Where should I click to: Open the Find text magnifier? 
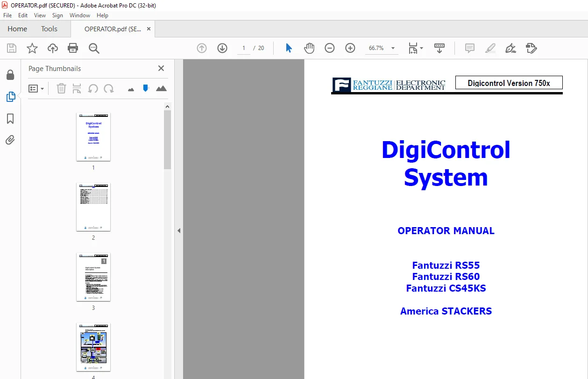[94, 48]
